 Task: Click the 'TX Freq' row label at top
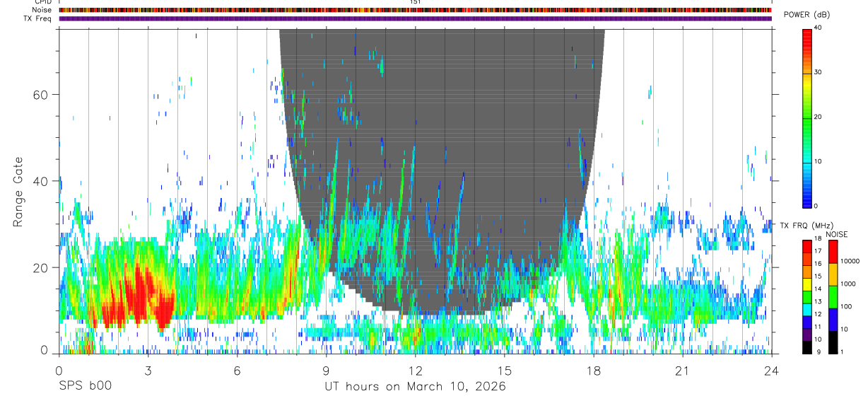tap(39, 18)
